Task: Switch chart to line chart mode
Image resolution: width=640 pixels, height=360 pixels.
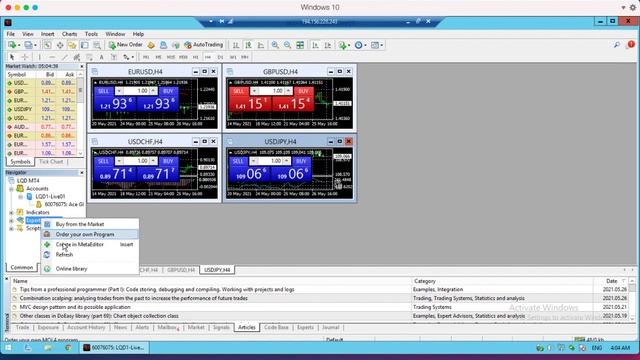Action: (260, 45)
